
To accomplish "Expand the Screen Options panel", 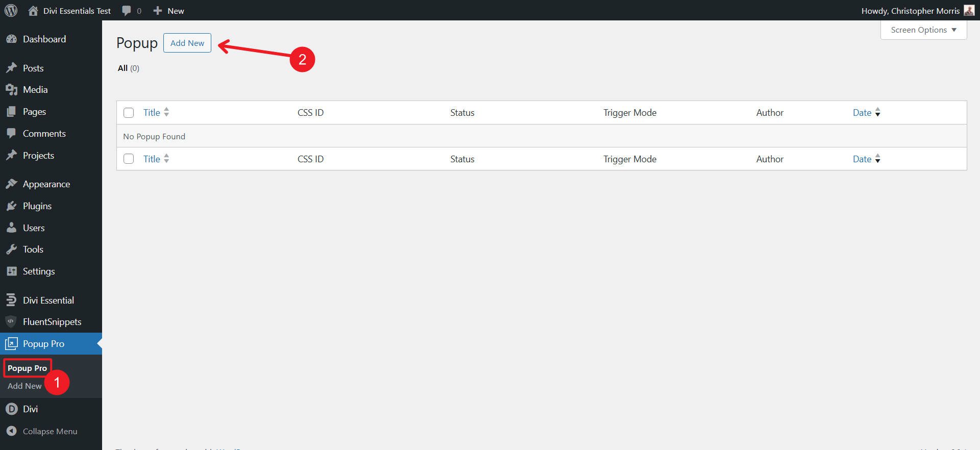I will 923,30.
